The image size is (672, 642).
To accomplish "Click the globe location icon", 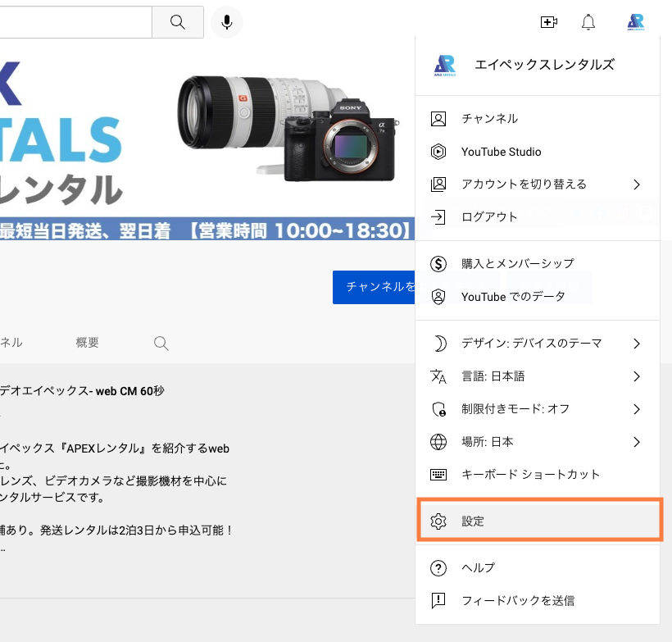I will pos(438,442).
